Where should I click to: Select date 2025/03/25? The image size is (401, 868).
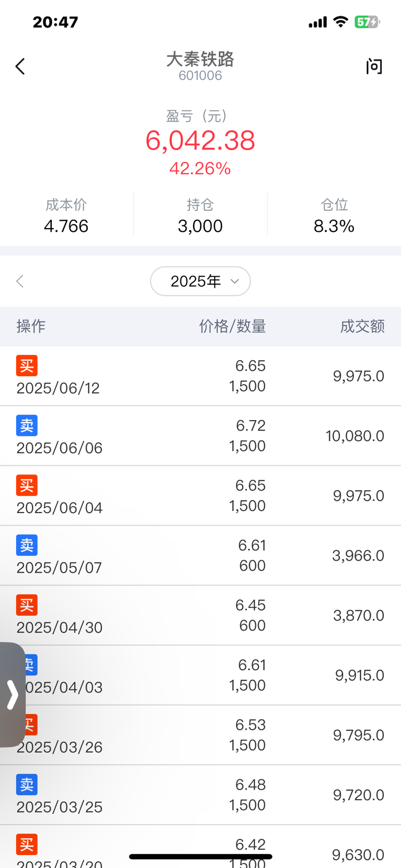click(60, 807)
